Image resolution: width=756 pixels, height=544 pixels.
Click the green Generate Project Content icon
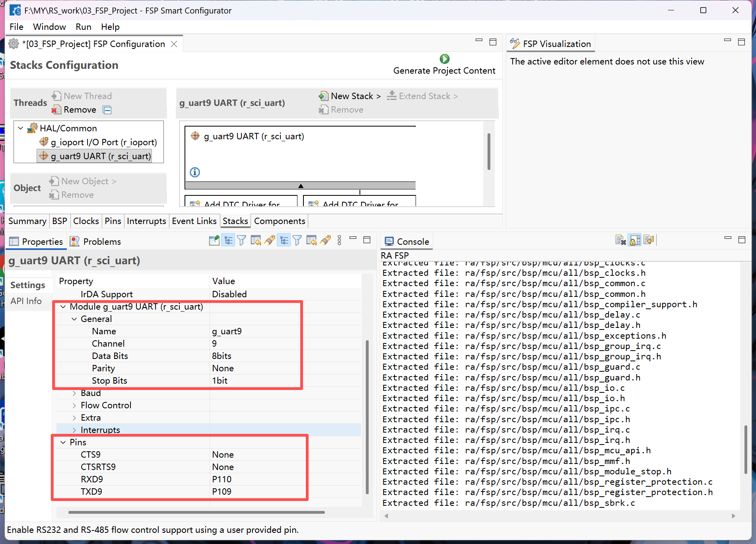click(x=444, y=59)
